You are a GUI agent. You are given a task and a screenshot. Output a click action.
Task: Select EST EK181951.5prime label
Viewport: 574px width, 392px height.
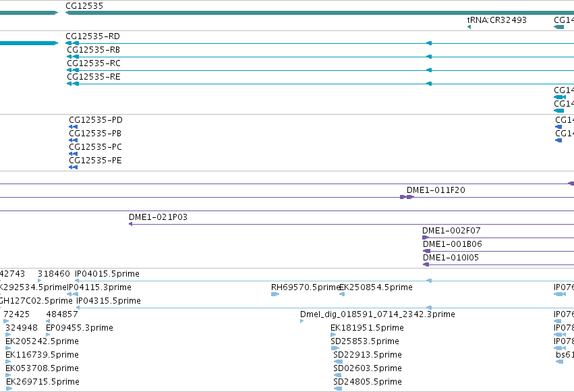point(367,329)
